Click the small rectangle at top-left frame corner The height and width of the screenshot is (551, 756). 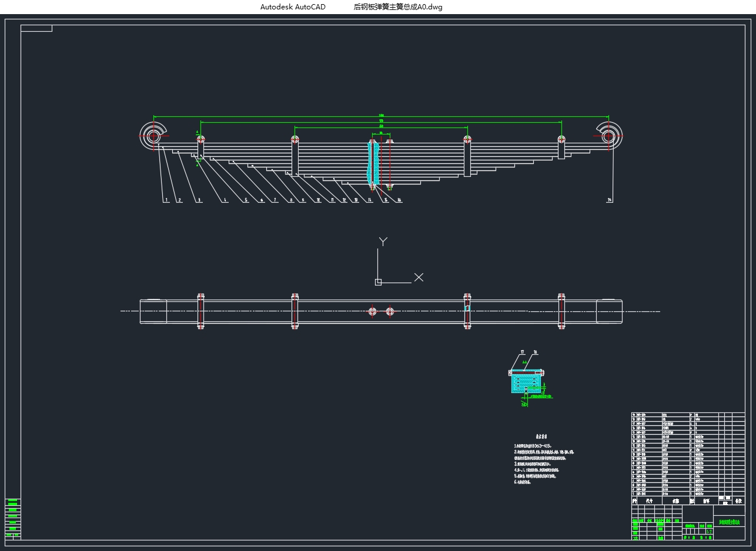(x=36, y=28)
